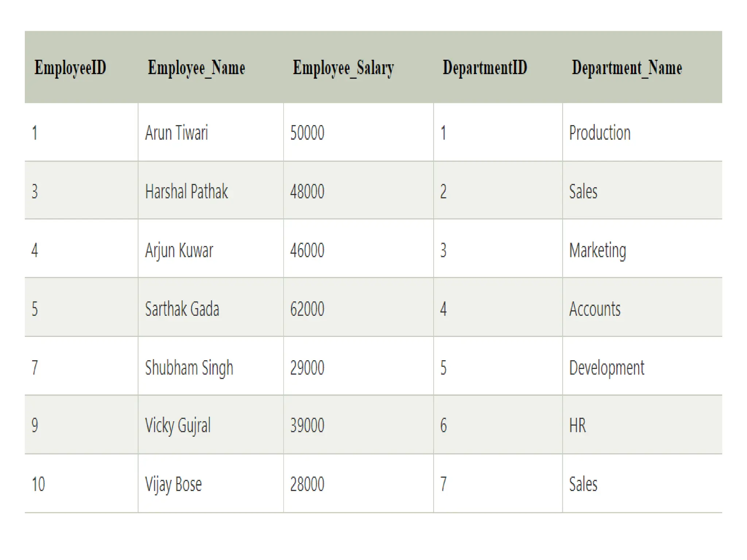Screen dimensions: 747x560
Task: Click the Marketing department cell
Action: (x=642, y=249)
